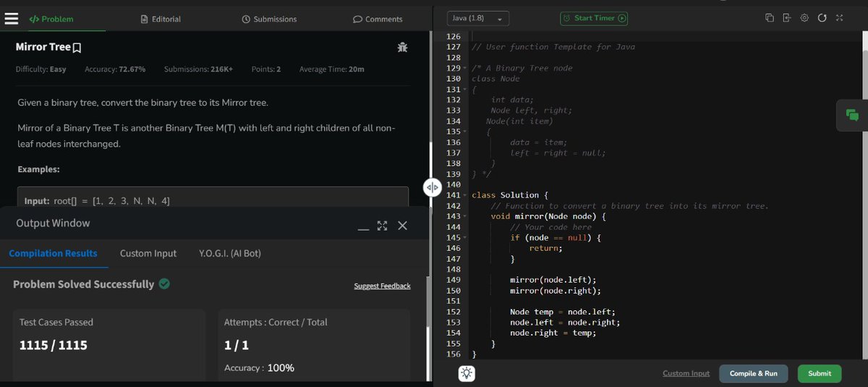Submit the solution
Image resolution: width=868 pixels, height=387 pixels.
point(820,373)
